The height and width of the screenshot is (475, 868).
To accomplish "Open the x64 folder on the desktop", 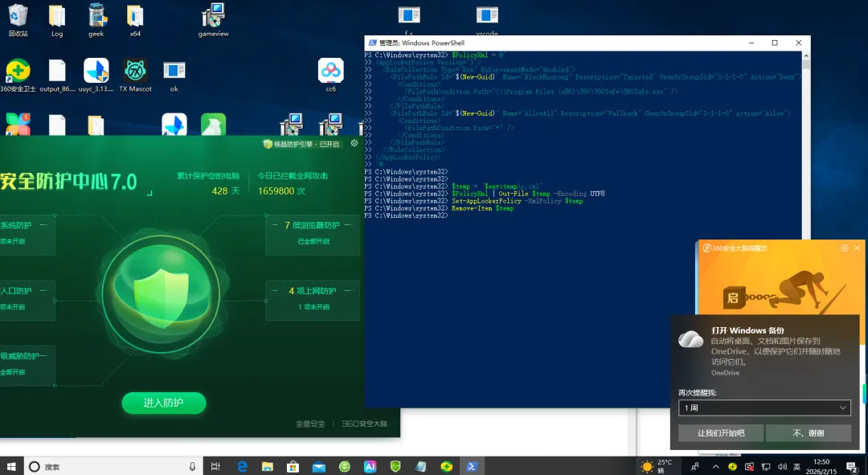I will coord(135,20).
